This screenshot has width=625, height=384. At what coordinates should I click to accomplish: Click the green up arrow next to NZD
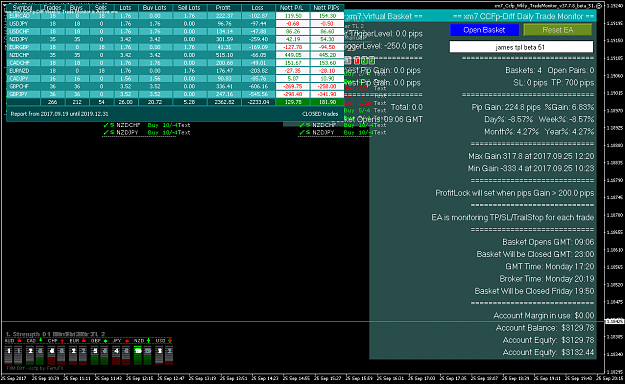pos(148,341)
